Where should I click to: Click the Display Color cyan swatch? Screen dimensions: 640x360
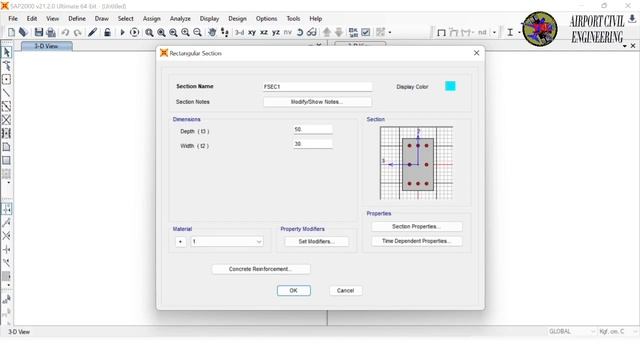tap(450, 86)
